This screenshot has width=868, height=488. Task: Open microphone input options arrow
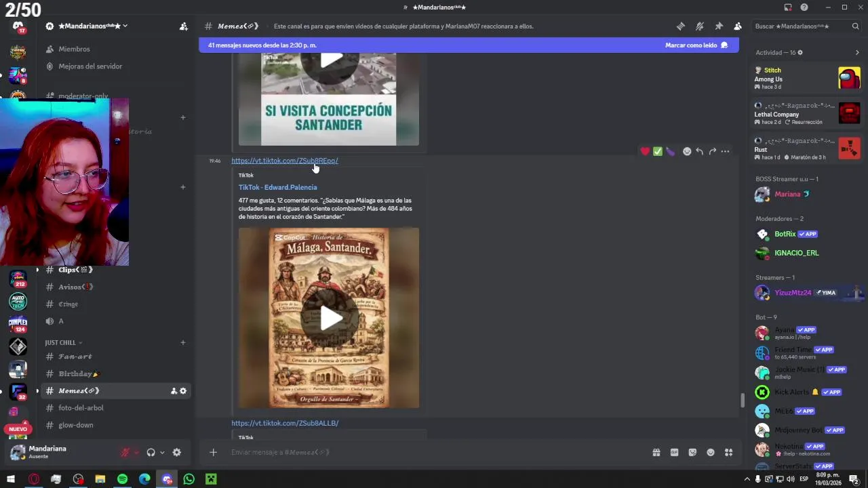click(x=136, y=453)
